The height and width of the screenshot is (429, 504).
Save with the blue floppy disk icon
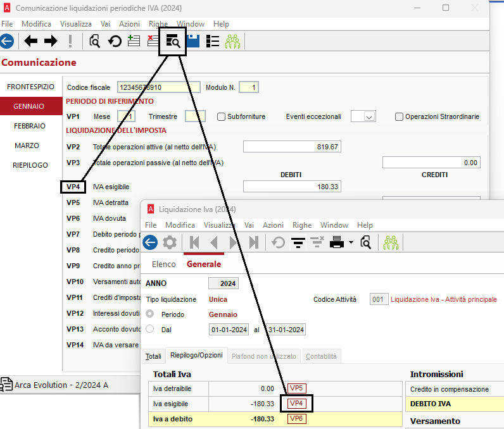(x=193, y=41)
